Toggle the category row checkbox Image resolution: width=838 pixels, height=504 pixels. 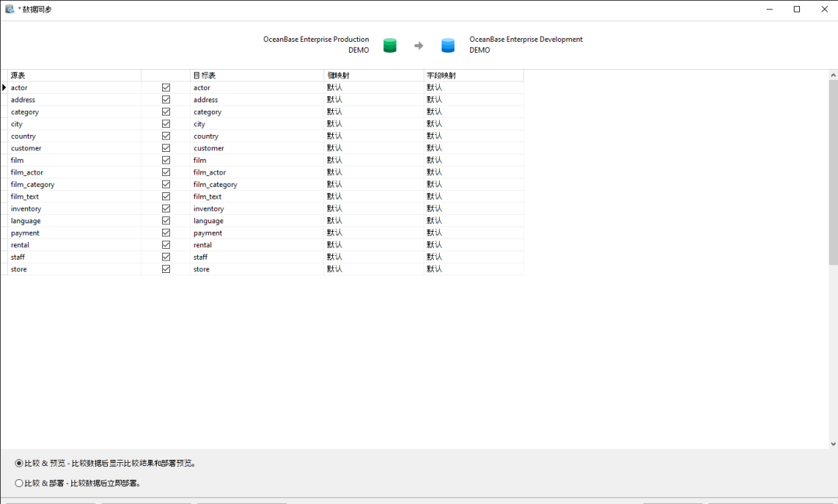tap(166, 112)
